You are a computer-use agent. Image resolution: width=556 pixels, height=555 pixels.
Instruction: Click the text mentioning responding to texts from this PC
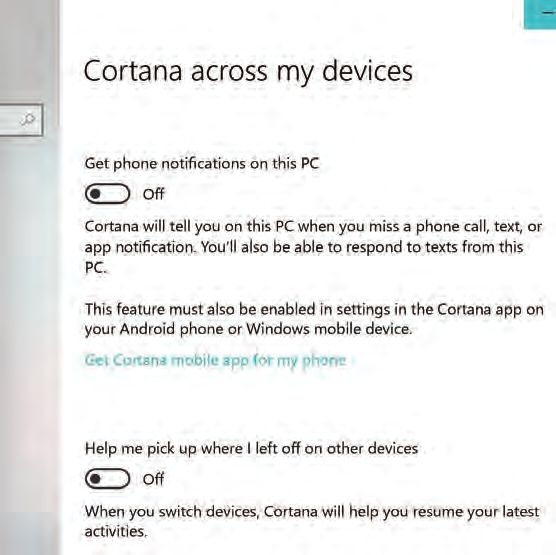[x=362, y=247]
